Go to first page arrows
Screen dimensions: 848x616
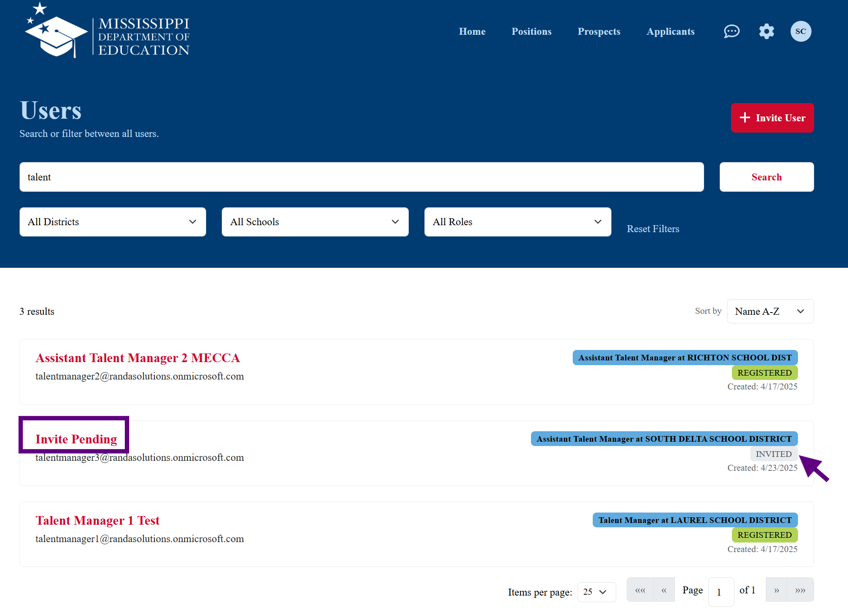[x=640, y=590]
